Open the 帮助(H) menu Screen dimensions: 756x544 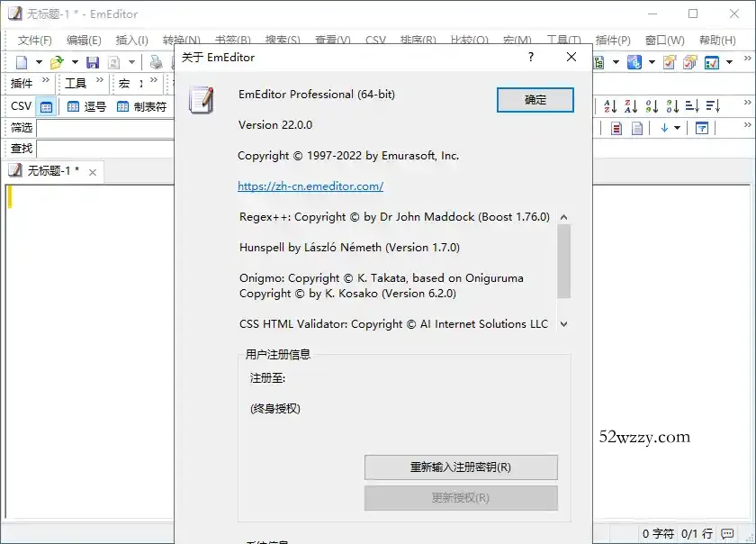[717, 40]
